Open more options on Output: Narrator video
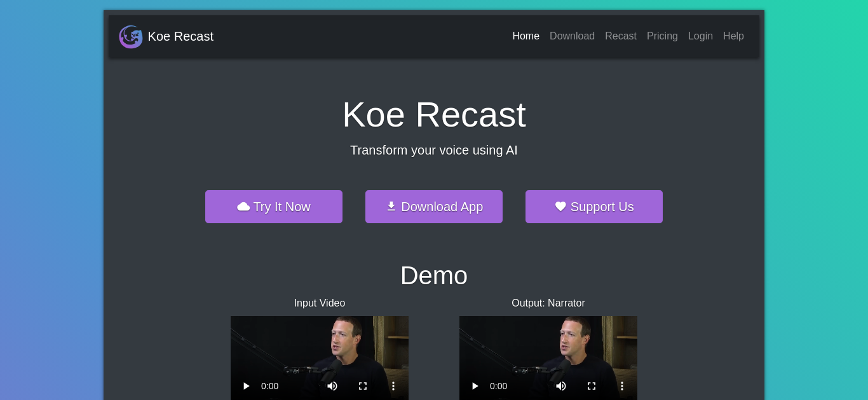This screenshot has height=400, width=868. pos(622,386)
